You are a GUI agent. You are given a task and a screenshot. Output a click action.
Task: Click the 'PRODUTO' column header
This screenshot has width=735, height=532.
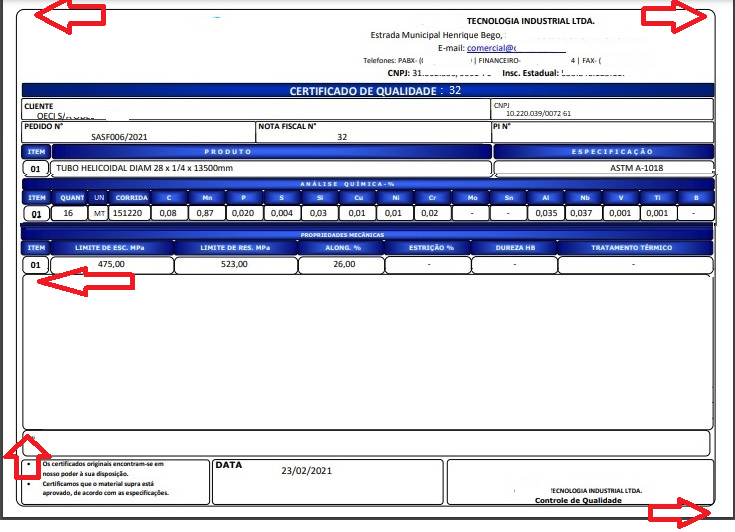(x=272, y=151)
